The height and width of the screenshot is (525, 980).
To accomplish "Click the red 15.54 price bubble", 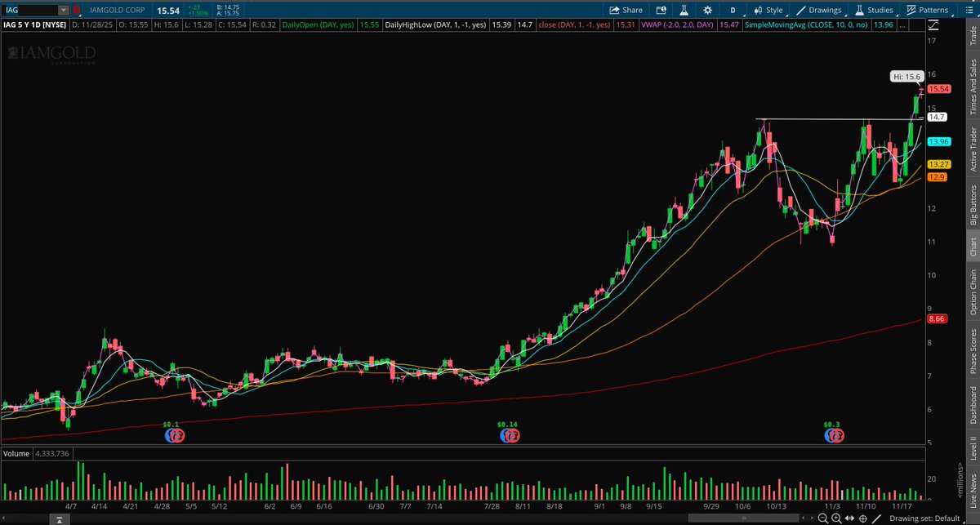I will pyautogui.click(x=939, y=88).
